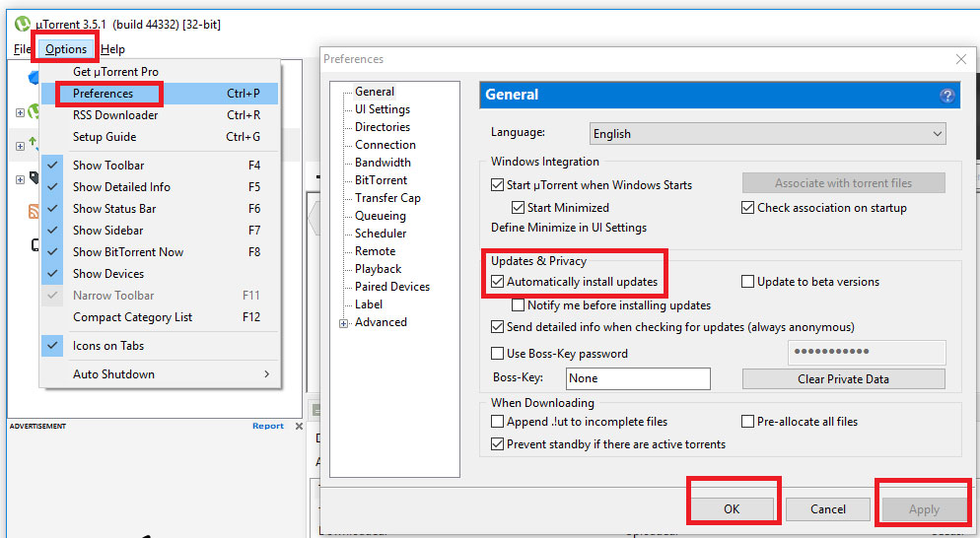Open RSS Downloader from menu
980x538 pixels.
pos(160,115)
